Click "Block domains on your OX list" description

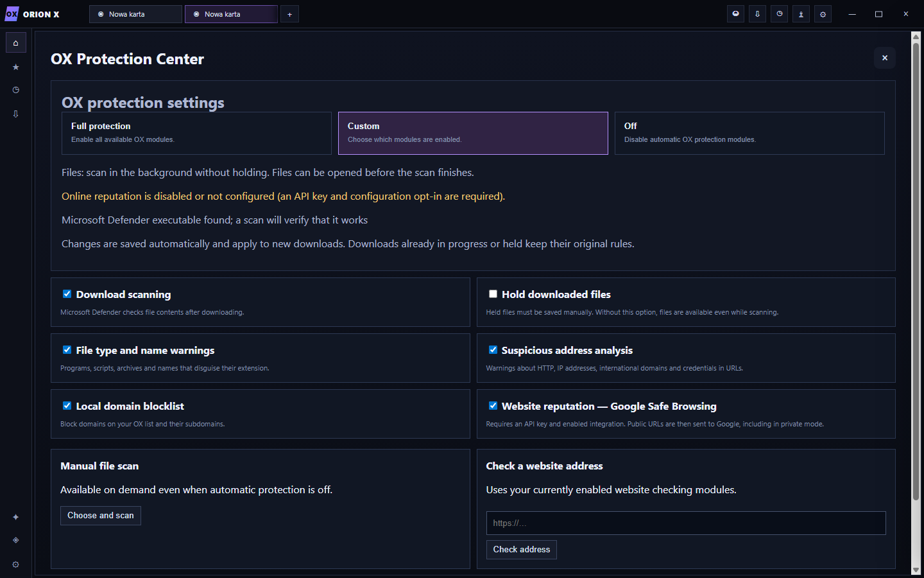142,425
